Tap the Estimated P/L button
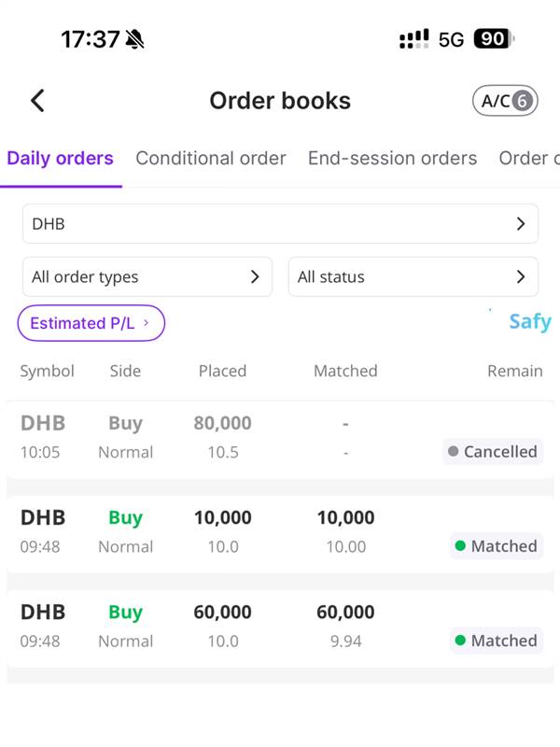 pyautogui.click(x=91, y=323)
